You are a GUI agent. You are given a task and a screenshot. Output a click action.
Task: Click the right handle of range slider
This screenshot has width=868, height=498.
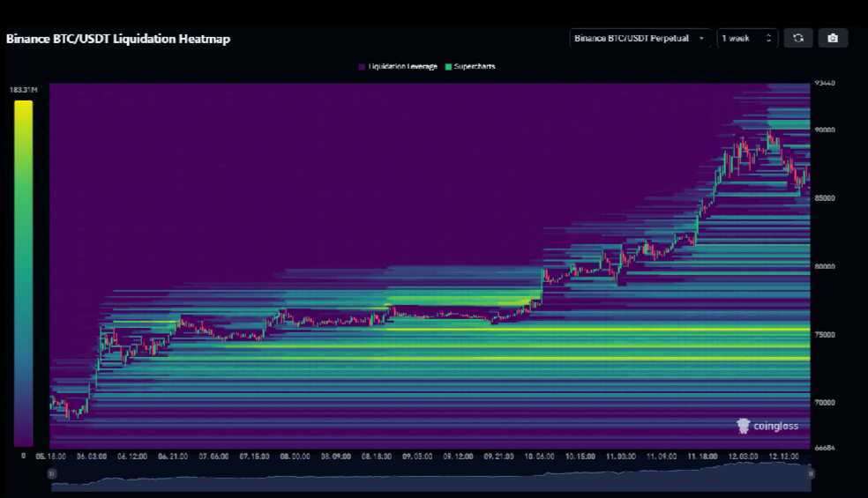point(811,473)
